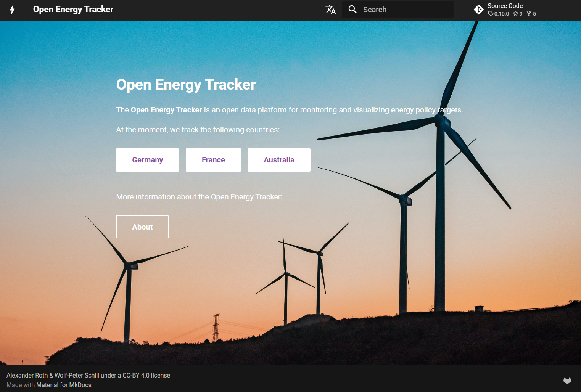
Task: Go to the Germany country page
Action: (147, 160)
